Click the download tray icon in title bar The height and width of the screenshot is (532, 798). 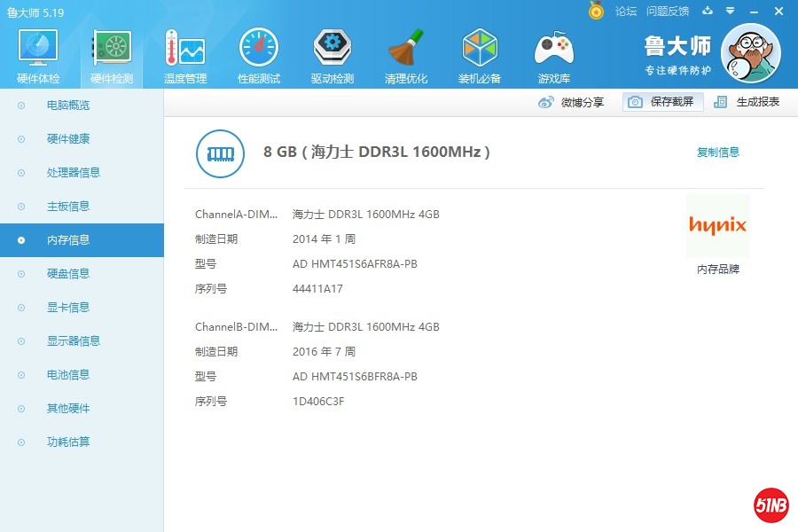pos(708,12)
